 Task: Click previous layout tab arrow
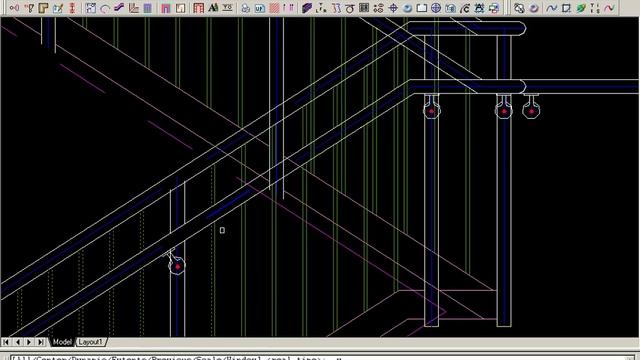(x=18, y=342)
